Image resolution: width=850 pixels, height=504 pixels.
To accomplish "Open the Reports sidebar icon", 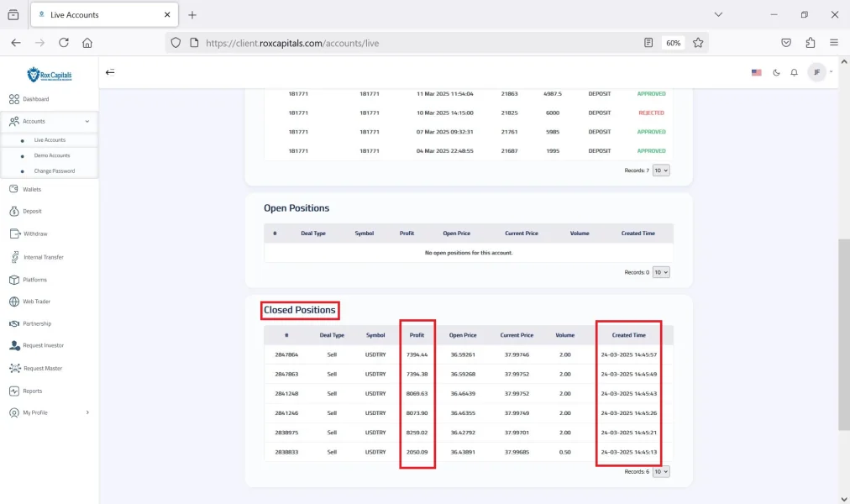I will [14, 391].
